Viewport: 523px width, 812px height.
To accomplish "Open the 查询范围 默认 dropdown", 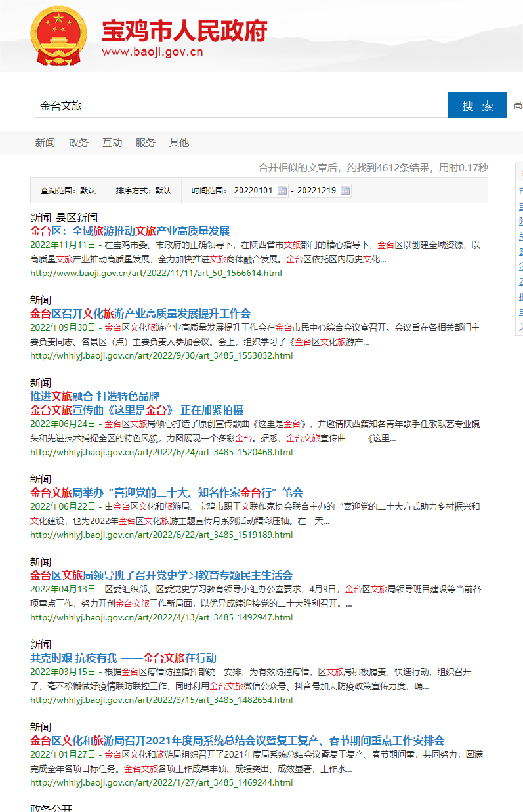I will click(68, 191).
